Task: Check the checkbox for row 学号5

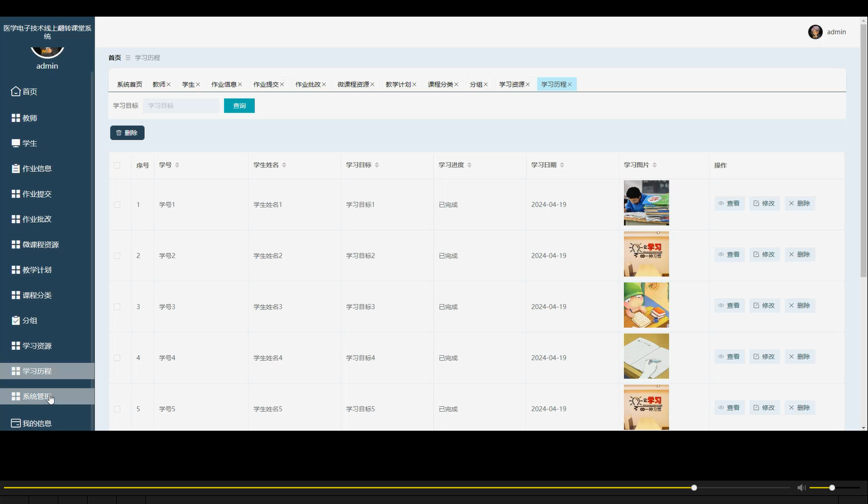Action: [117, 409]
